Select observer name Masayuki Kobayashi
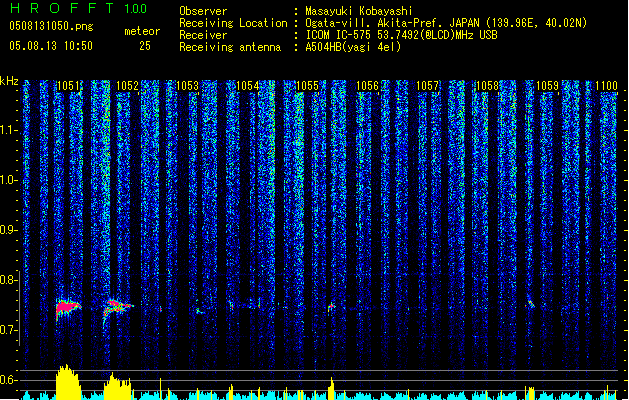The image size is (629, 400). tap(359, 11)
